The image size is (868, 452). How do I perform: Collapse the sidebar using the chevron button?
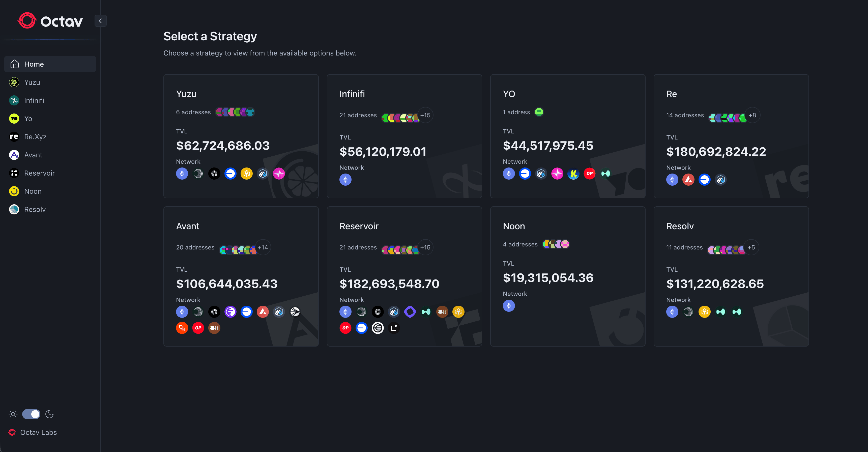coord(100,21)
